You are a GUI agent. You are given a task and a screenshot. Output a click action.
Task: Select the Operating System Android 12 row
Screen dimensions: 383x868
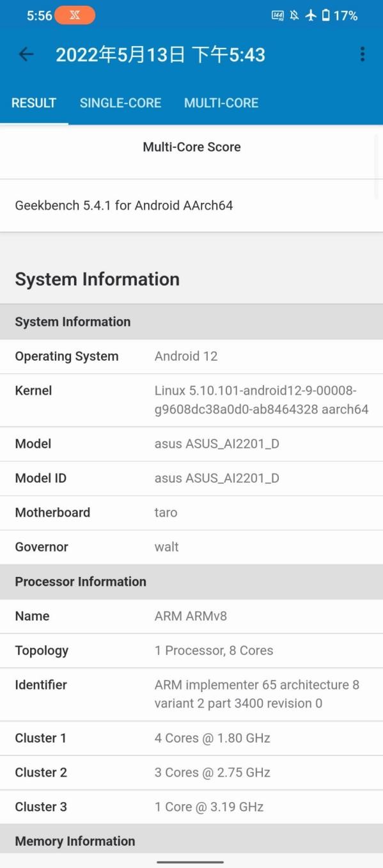point(191,356)
